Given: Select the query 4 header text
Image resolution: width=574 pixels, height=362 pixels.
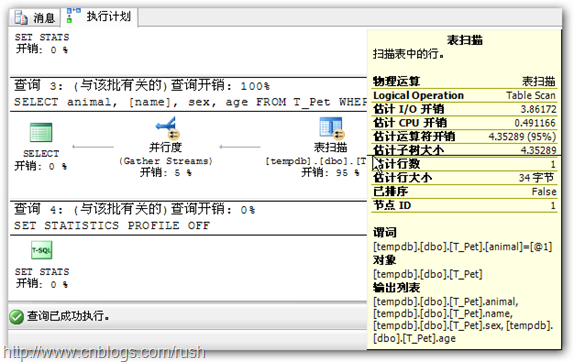Looking at the screenshot, I should (134, 209).
